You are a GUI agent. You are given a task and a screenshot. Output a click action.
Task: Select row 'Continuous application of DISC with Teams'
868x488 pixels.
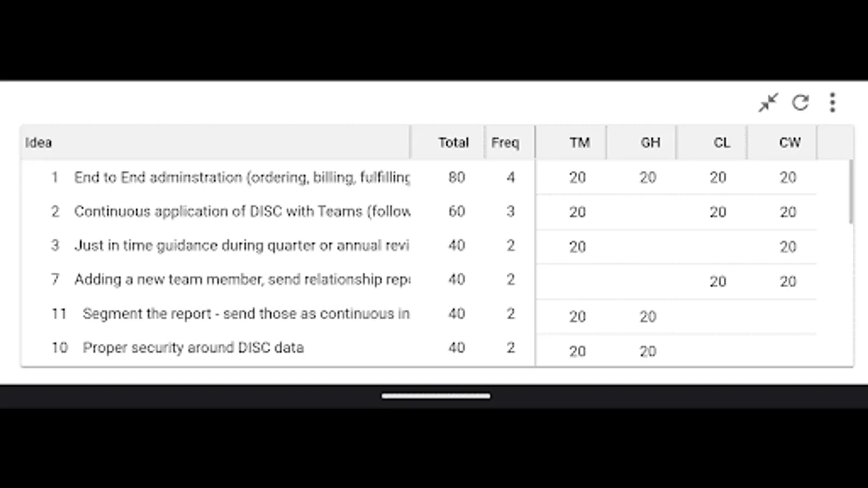coord(241,211)
